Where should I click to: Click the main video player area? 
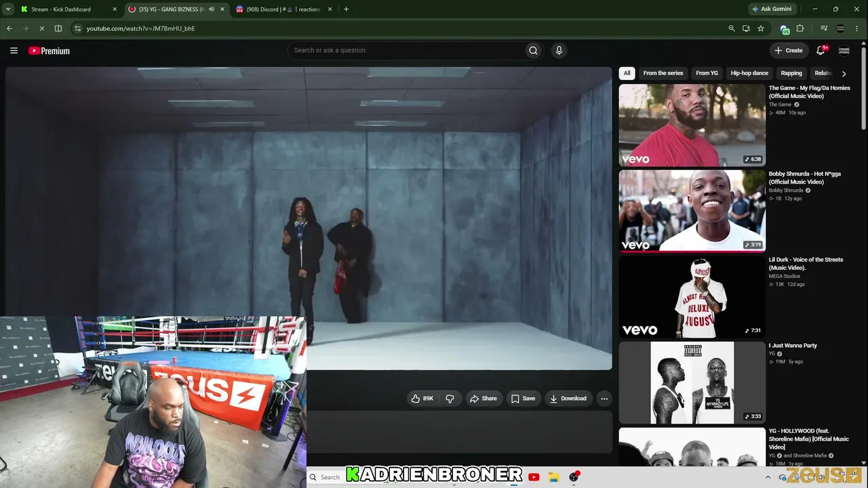coord(309,218)
